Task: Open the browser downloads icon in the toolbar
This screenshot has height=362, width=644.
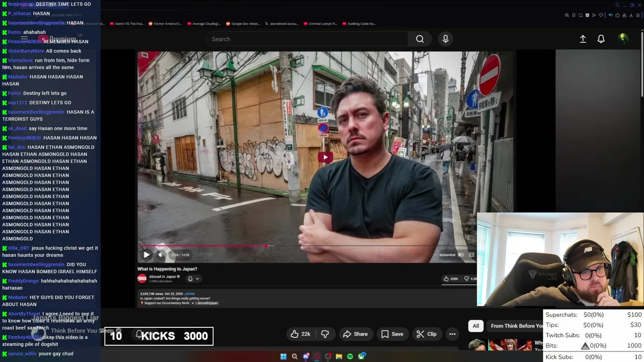Action: 631,15
